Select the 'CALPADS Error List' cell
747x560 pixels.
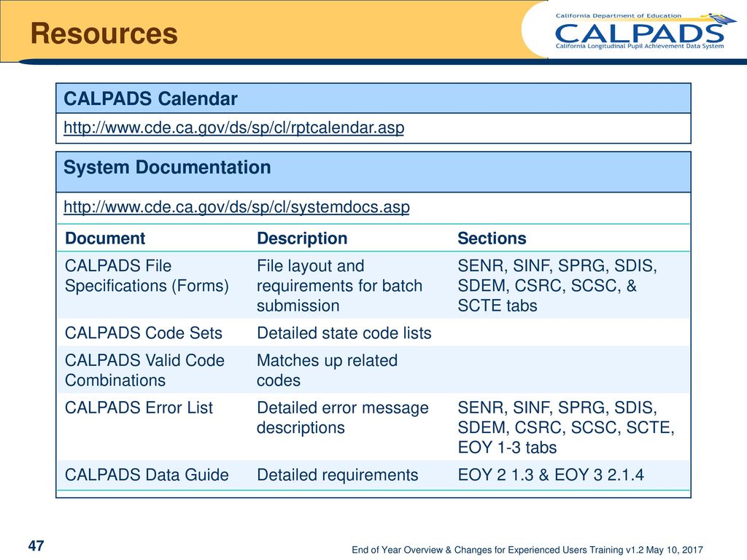[139, 408]
